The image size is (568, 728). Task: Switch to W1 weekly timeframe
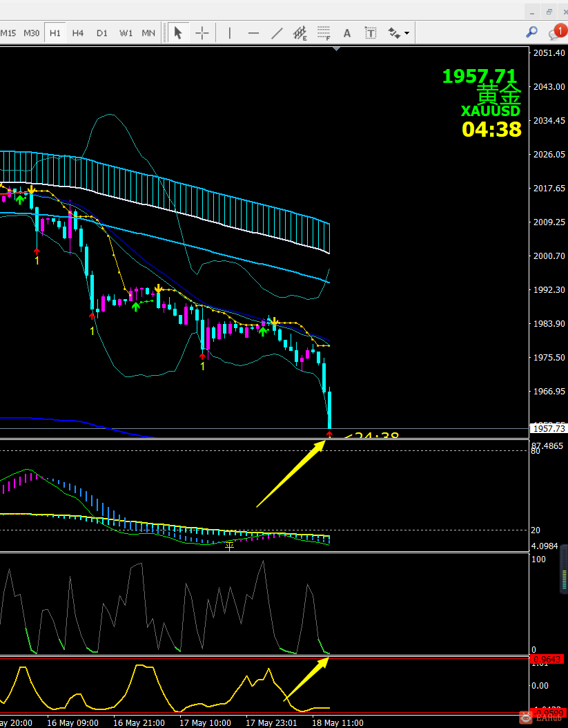(126, 33)
